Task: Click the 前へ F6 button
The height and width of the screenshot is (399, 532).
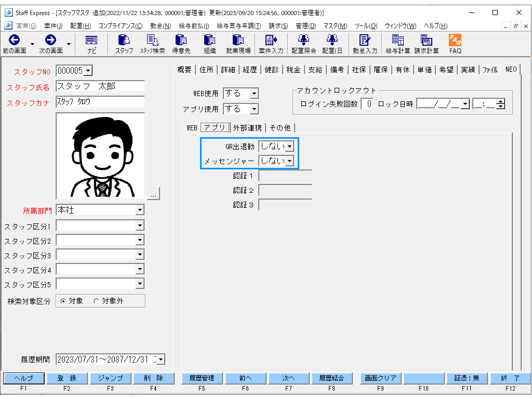Action: pyautogui.click(x=245, y=378)
